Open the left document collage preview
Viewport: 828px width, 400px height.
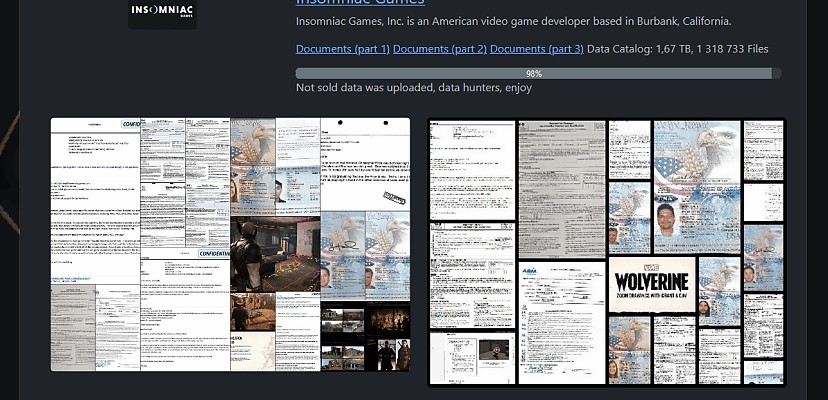pos(230,245)
